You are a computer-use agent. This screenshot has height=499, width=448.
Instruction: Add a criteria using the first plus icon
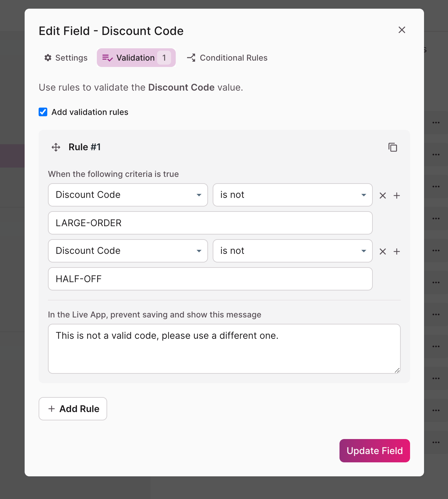[x=397, y=196]
